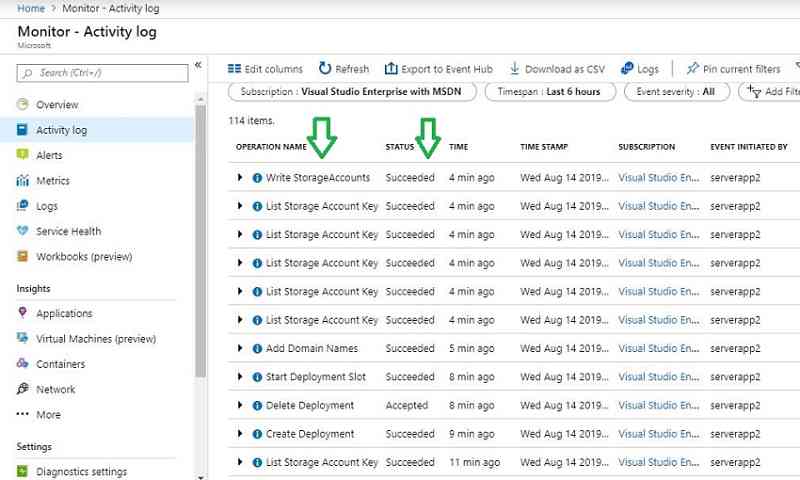The width and height of the screenshot is (800, 480).
Task: Click the Metrics chart icon
Action: pyautogui.click(x=22, y=180)
